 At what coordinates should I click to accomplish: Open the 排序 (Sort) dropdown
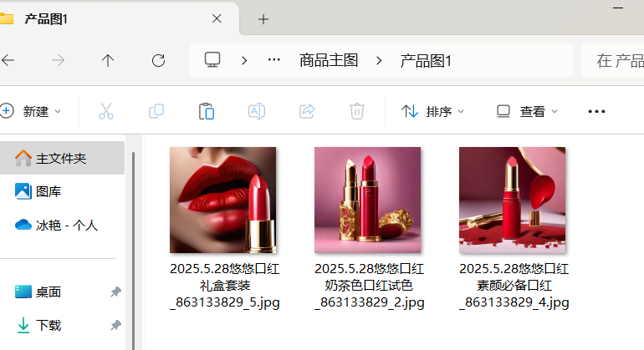(432, 111)
